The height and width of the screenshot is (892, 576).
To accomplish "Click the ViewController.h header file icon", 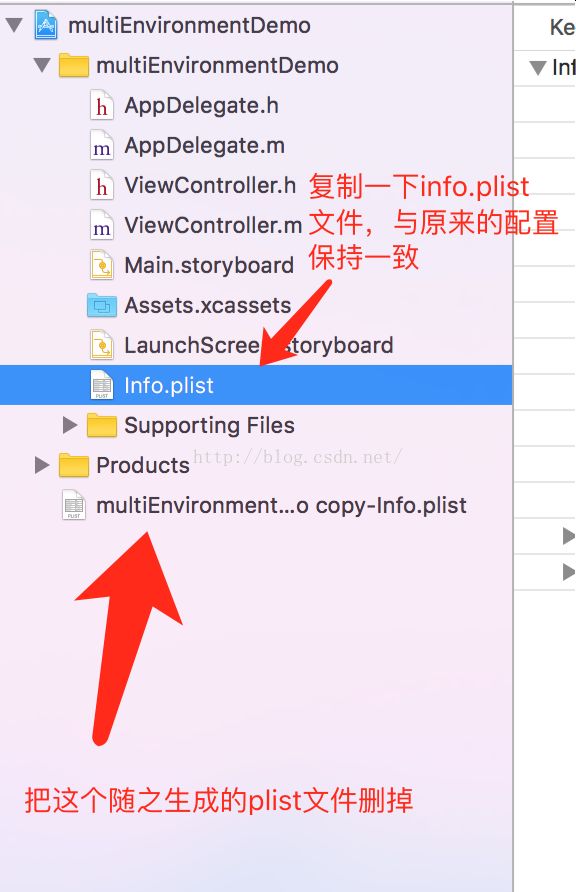I will pyautogui.click(x=102, y=185).
